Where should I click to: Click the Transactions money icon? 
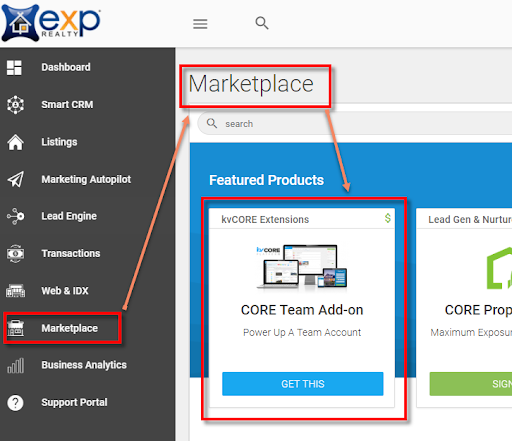[15, 254]
